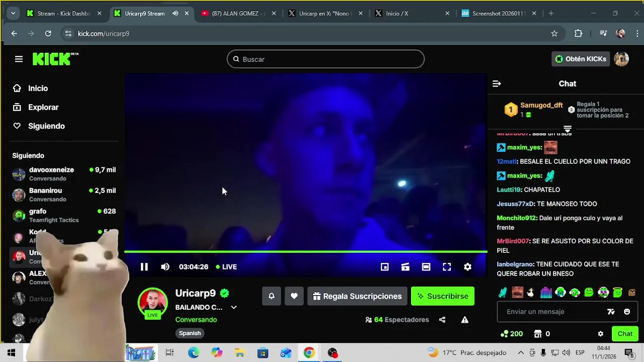
Task: Click the green Suscribirse button
Action: coord(443,296)
